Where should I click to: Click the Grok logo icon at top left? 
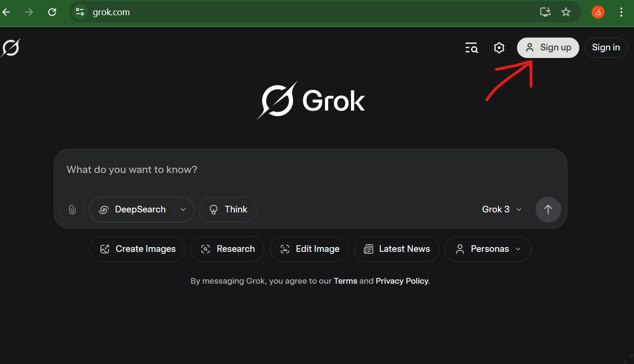(x=10, y=48)
